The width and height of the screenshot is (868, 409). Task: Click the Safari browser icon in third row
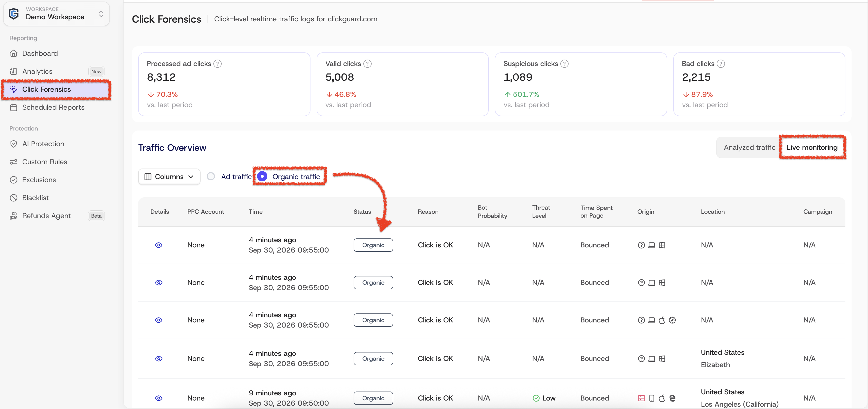click(x=672, y=320)
